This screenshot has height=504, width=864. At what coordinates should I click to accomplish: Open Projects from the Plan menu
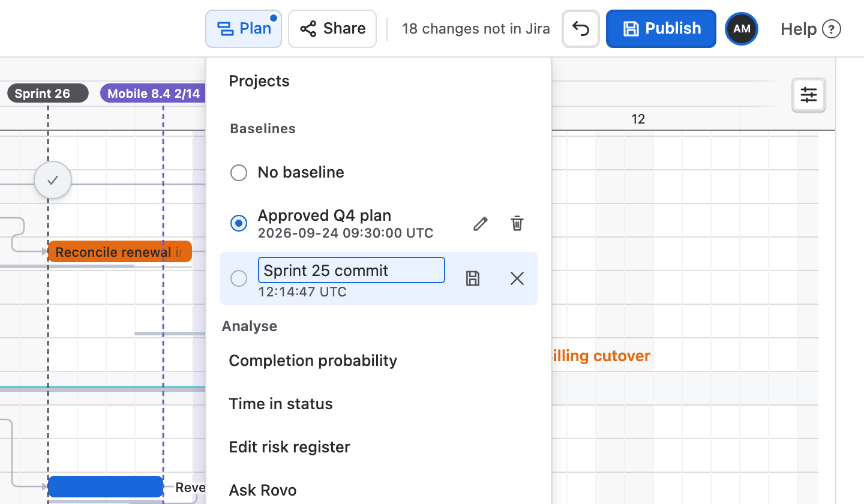(x=259, y=81)
